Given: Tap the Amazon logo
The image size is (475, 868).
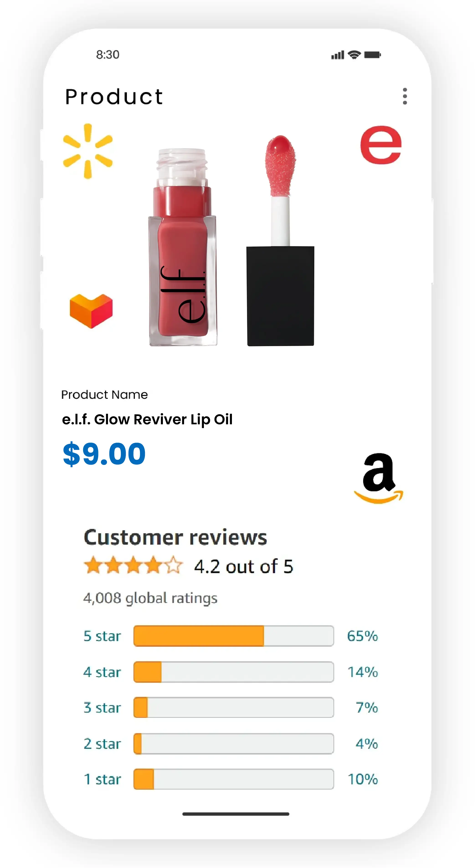Looking at the screenshot, I should 379,478.
